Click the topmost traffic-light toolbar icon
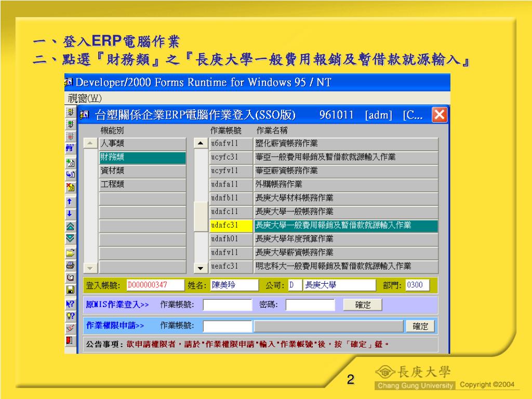This screenshot has height=399, width=532. click(x=70, y=112)
